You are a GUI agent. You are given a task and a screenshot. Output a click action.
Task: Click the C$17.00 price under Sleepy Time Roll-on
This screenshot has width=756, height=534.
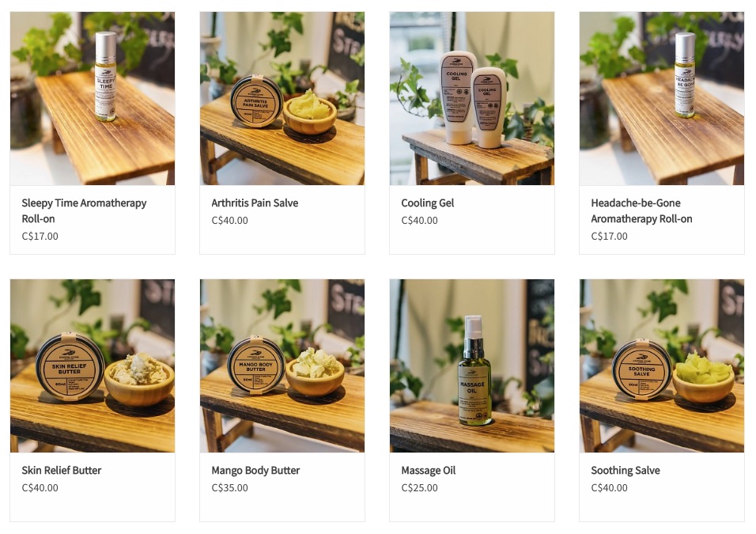click(x=40, y=237)
